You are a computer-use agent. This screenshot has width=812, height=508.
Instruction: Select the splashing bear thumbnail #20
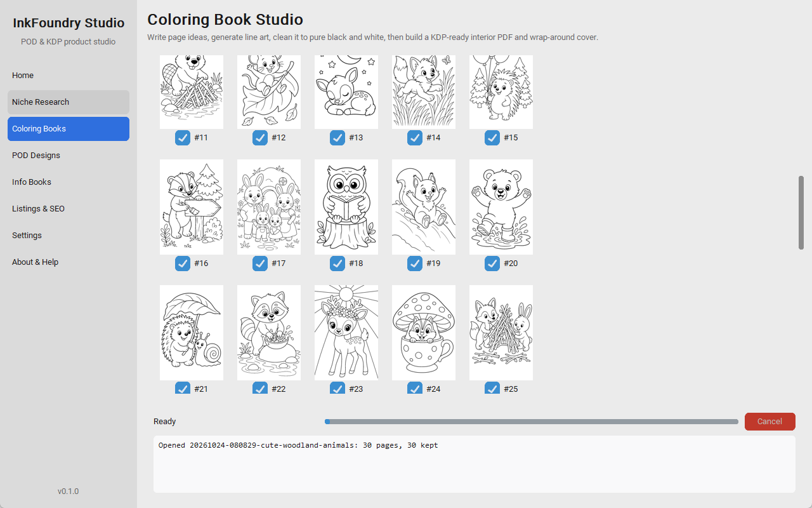click(501, 207)
